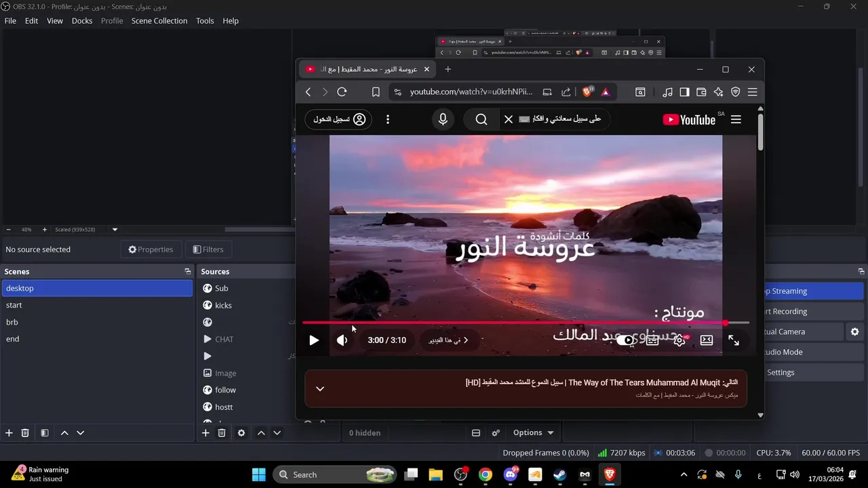Open Brave Leo AI sparkle icon

click(719, 92)
